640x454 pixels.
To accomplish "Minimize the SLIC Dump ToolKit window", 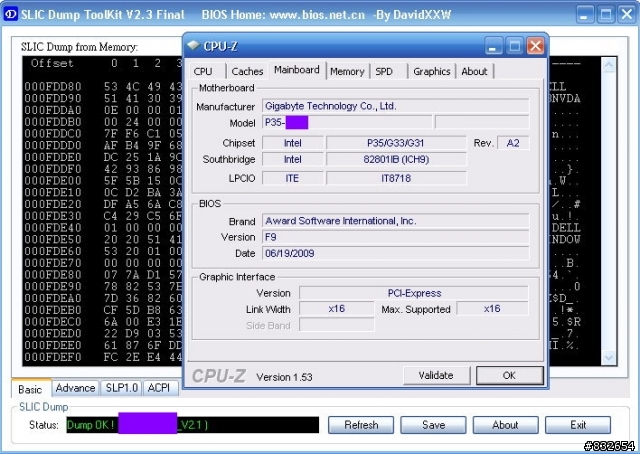I will click(x=584, y=15).
